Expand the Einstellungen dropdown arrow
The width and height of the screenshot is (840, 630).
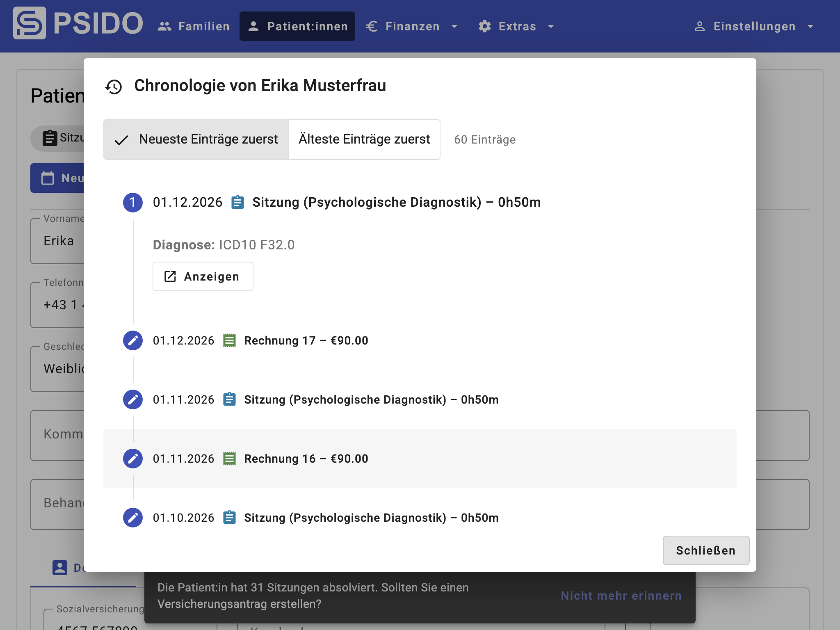coord(810,27)
